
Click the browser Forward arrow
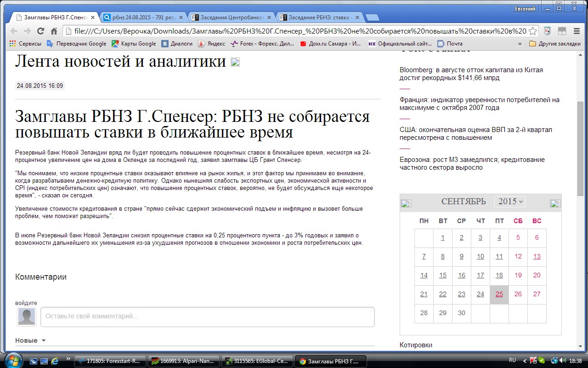tap(27, 31)
